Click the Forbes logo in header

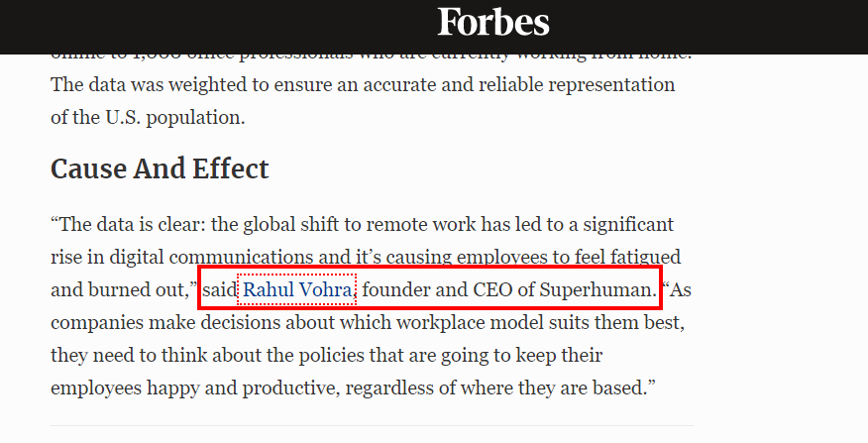[x=493, y=22]
